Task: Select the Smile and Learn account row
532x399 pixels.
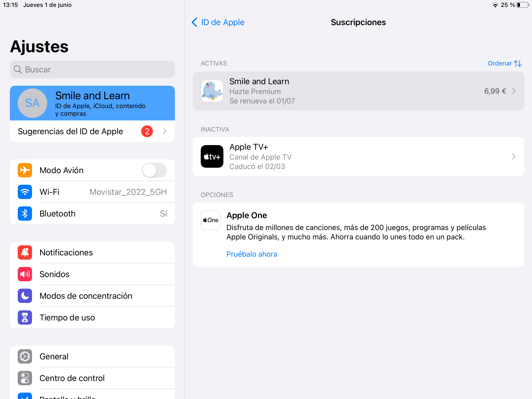Action: 92,103
